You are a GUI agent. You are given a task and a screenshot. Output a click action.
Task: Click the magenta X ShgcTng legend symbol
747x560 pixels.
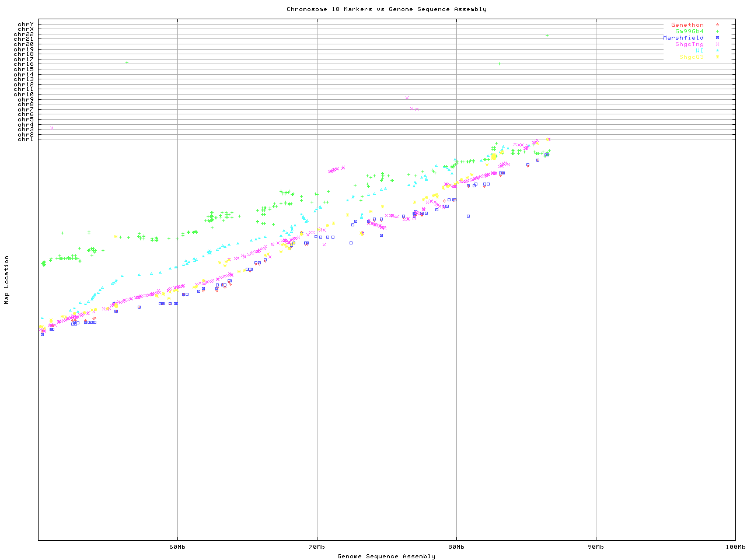(x=717, y=44)
